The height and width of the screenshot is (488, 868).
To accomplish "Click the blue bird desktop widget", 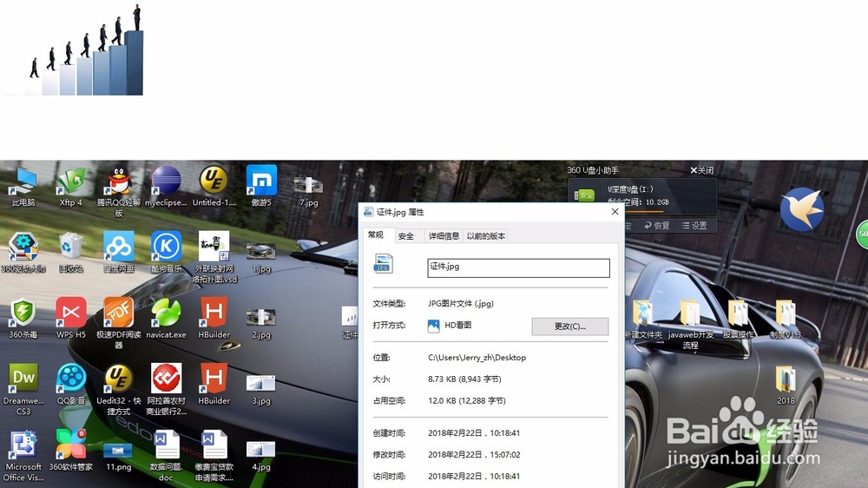I will tap(802, 209).
